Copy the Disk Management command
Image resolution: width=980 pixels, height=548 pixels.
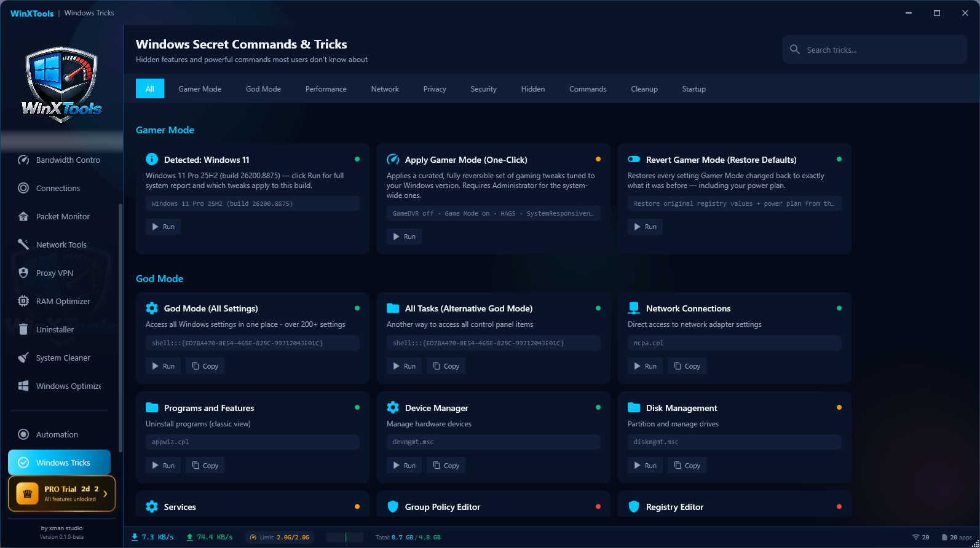click(x=687, y=466)
